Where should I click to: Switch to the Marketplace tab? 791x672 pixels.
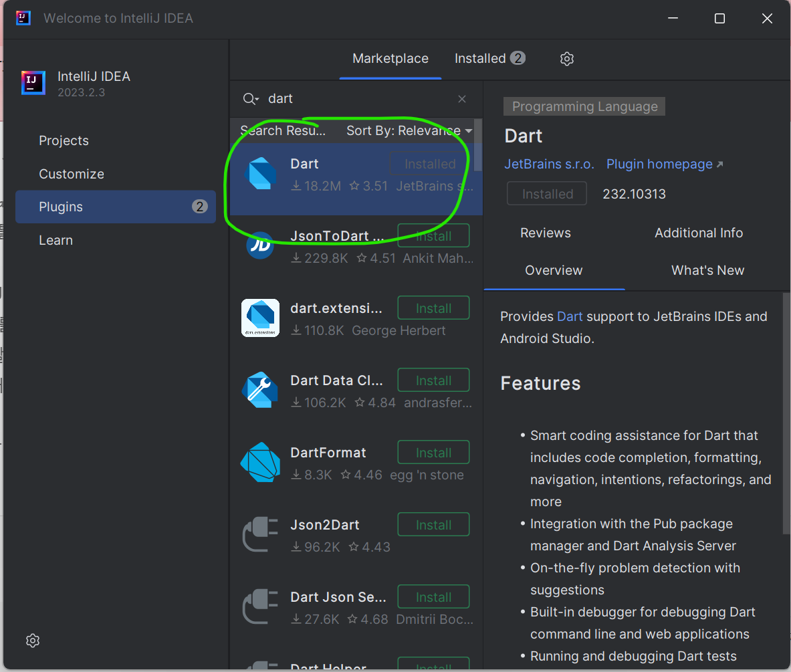coord(390,59)
